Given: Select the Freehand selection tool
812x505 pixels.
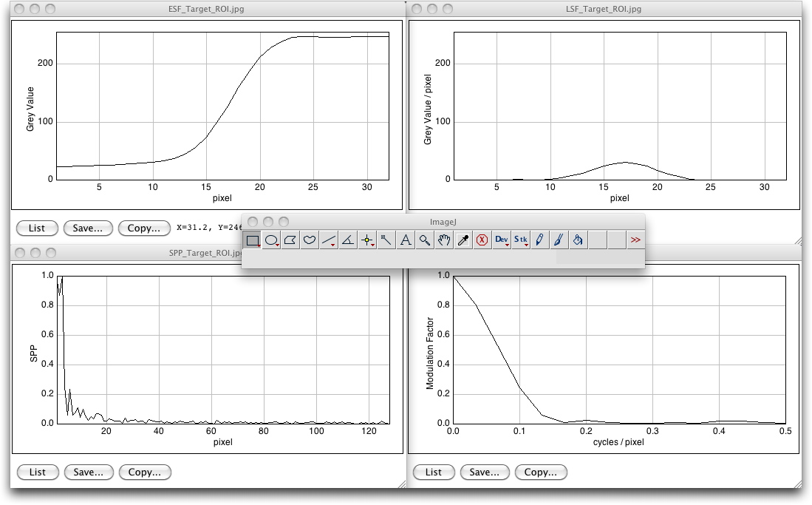Looking at the screenshot, I should pos(310,240).
